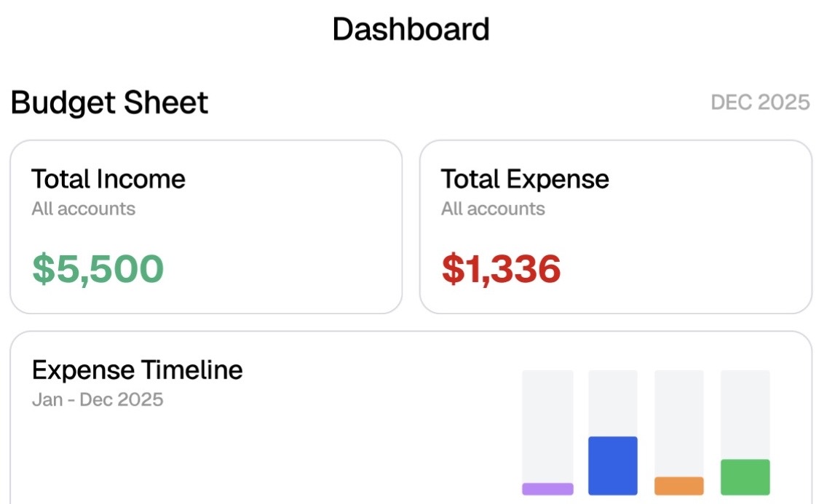Image resolution: width=827 pixels, height=504 pixels.
Task: Select the purple expense bar
Action: pyautogui.click(x=547, y=489)
